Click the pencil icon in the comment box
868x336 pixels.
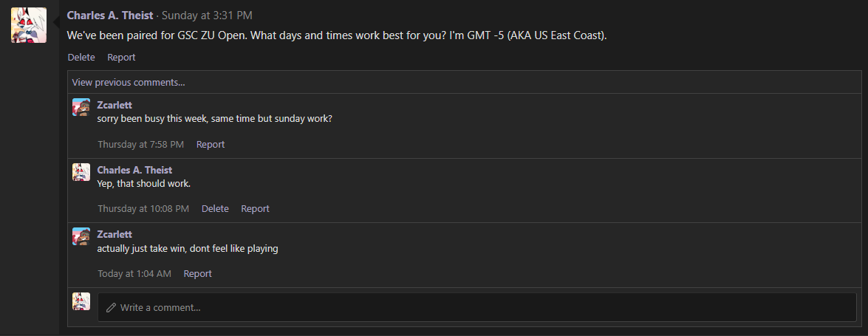click(112, 307)
